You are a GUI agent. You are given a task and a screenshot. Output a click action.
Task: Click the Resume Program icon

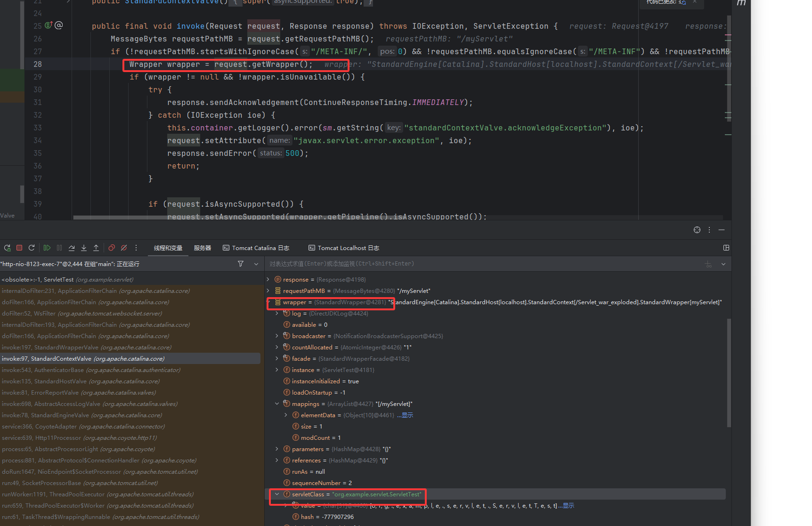pyautogui.click(x=47, y=248)
